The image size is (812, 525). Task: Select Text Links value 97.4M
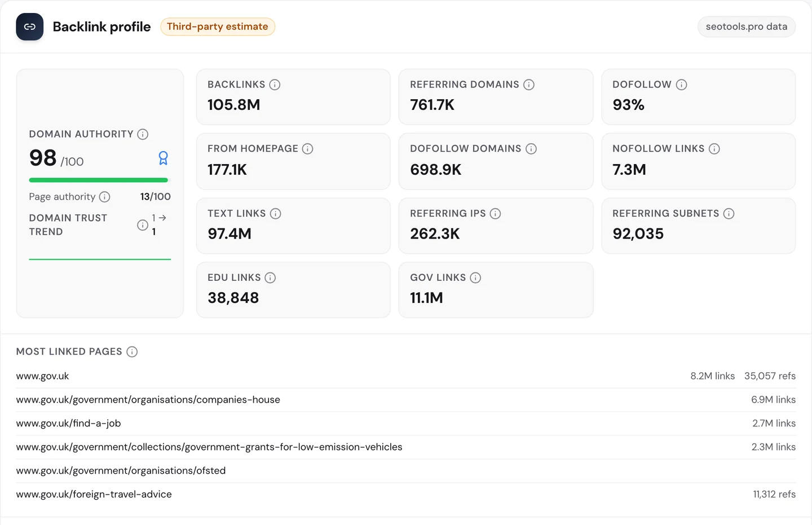(x=230, y=234)
